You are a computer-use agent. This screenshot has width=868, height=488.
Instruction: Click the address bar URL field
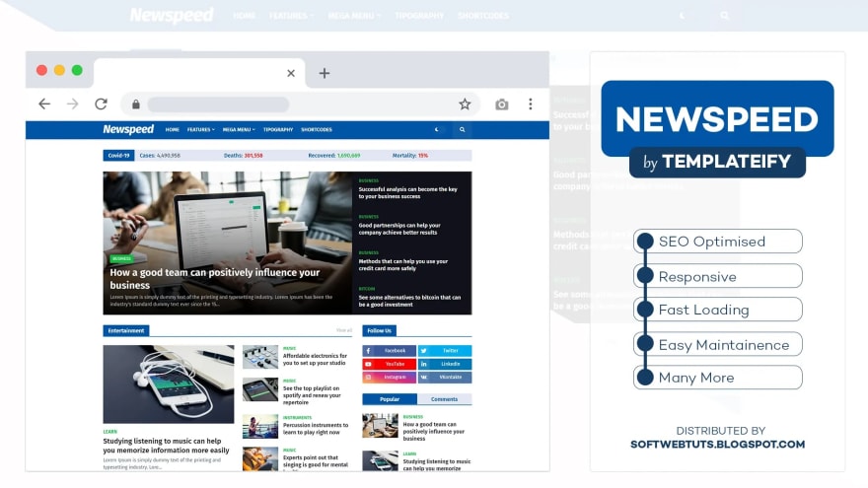click(300, 105)
